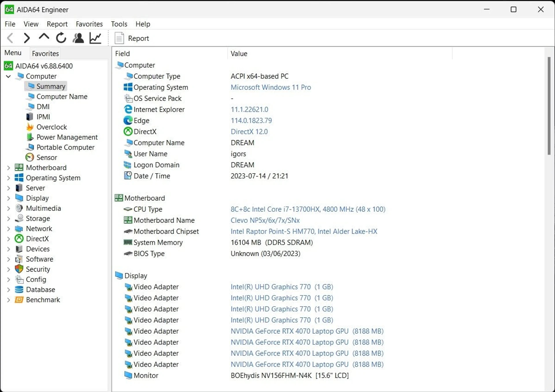Open the Report menu
The image size is (555, 392).
[x=57, y=24]
